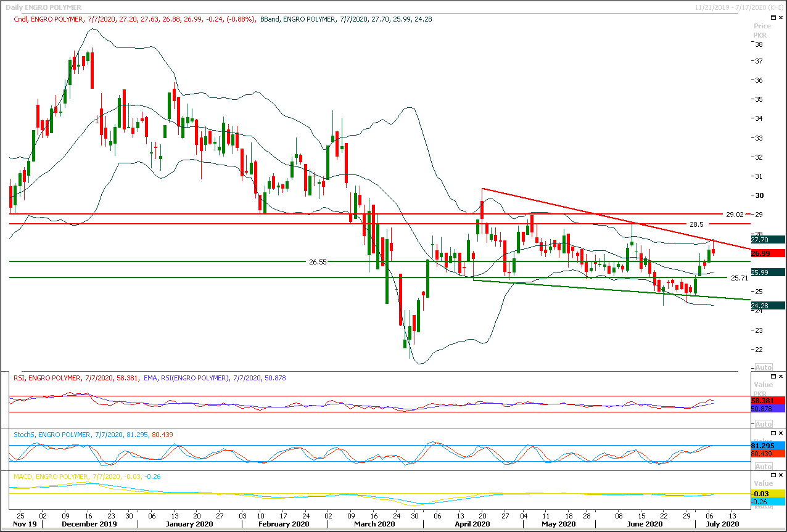Click July 2020 on the time axis

click(x=723, y=524)
